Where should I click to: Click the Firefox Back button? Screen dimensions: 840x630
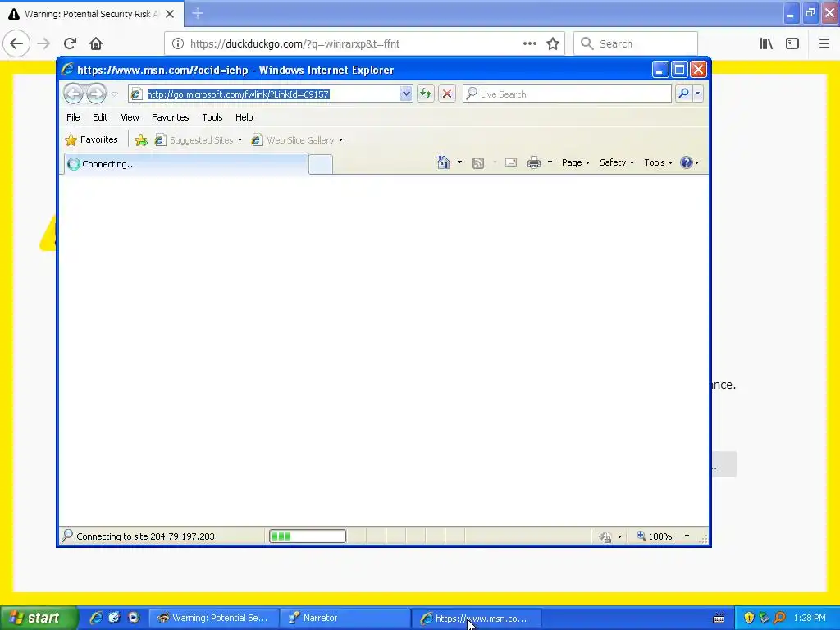(x=16, y=43)
